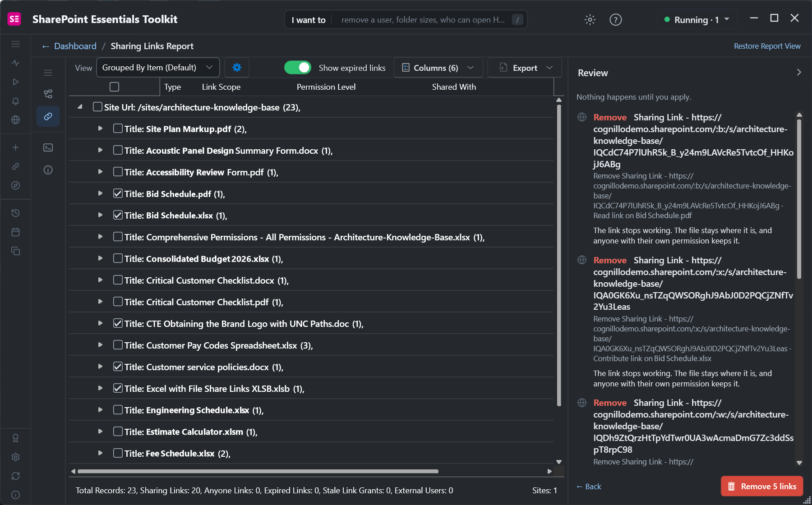Screen dimensions: 812x505
Task: Open the compass icon in sidebar
Action: click(16, 185)
